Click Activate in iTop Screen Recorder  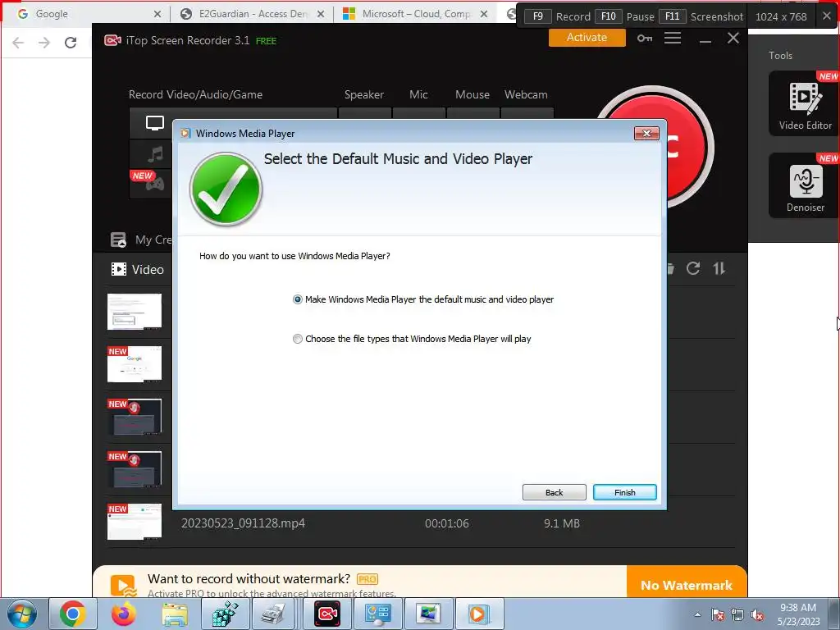point(587,38)
